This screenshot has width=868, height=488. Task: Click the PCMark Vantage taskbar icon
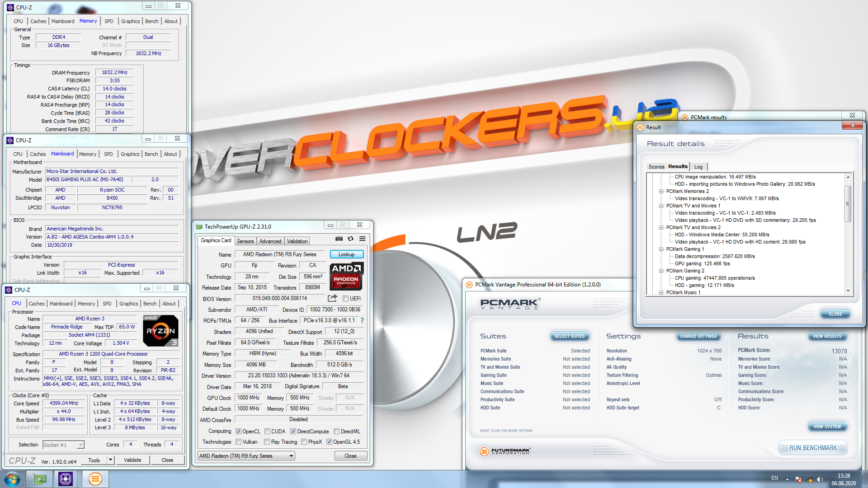pyautogui.click(x=95, y=479)
